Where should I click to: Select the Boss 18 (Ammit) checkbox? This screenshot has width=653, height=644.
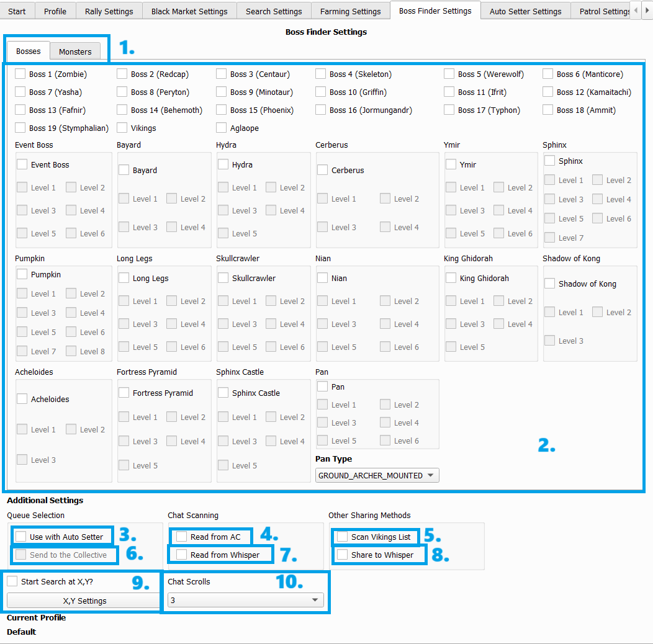click(x=548, y=110)
